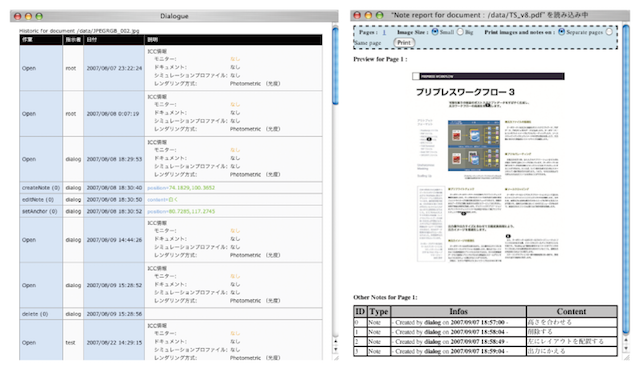Click Photometric value in first Open row
Viewport: 640px width, 368px height.
point(255,83)
